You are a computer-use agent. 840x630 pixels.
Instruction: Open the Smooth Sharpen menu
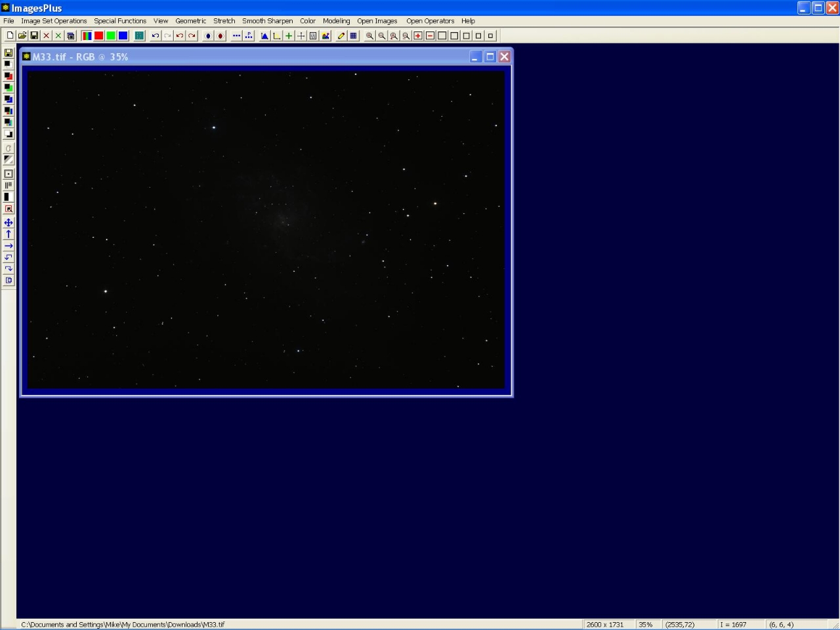pos(267,21)
